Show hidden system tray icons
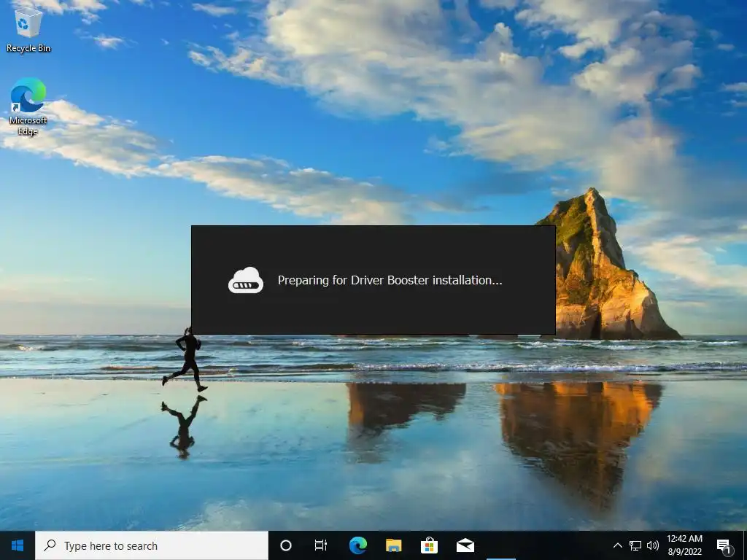Screen dimensions: 747x560 click(617, 545)
